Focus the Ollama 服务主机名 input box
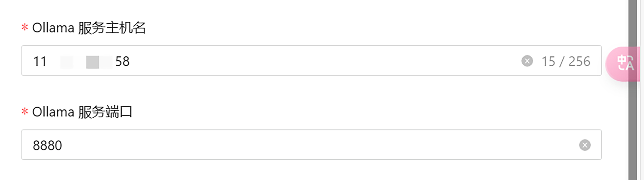Image resolution: width=644 pixels, height=180 pixels. click(x=311, y=60)
